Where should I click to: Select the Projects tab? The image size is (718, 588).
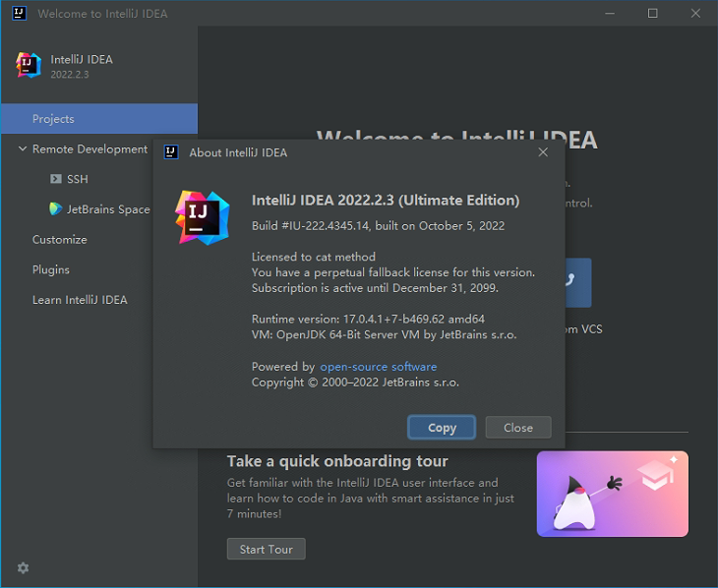click(x=99, y=119)
